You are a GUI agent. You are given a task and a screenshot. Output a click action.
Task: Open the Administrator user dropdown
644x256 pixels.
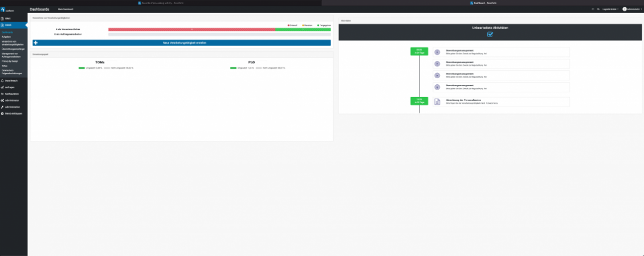click(631, 9)
